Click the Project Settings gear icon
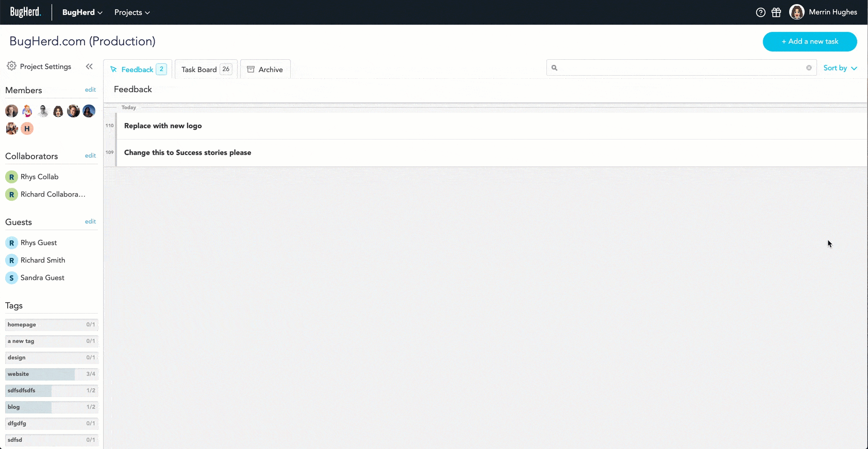 (x=11, y=66)
